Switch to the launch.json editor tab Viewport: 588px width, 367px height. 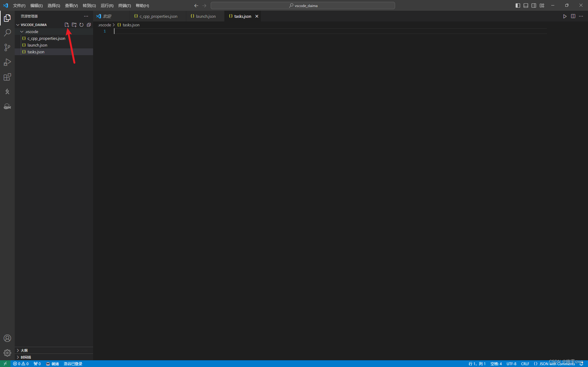(205, 16)
